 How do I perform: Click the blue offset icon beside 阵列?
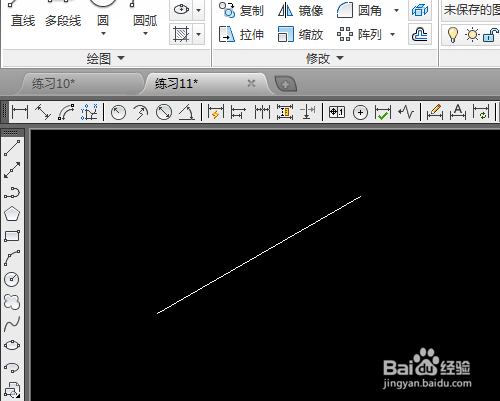tap(420, 34)
